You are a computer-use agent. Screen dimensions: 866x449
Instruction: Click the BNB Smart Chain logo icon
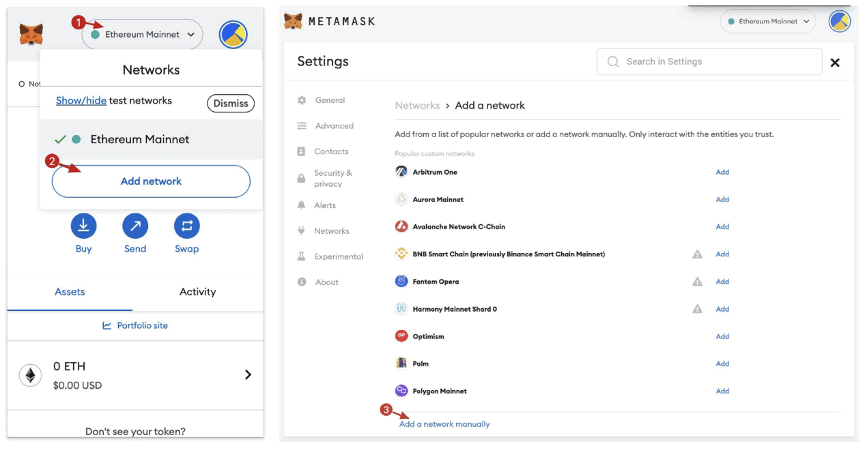coord(402,253)
